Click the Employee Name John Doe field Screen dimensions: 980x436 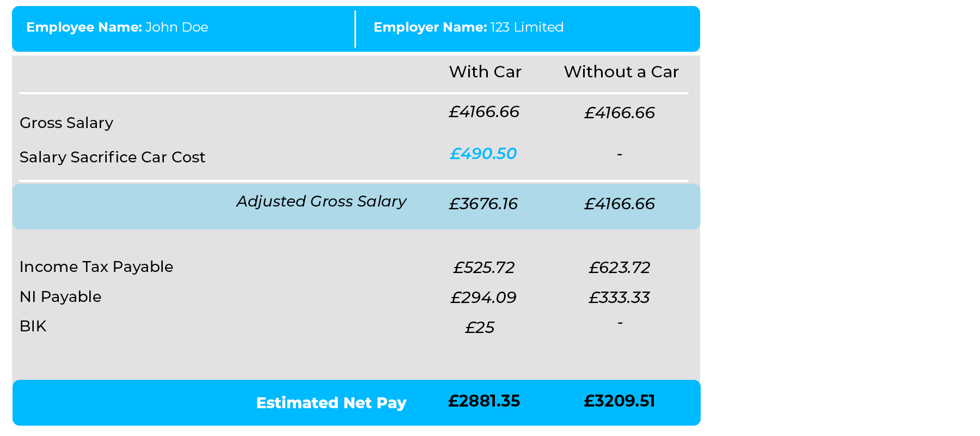point(117,27)
